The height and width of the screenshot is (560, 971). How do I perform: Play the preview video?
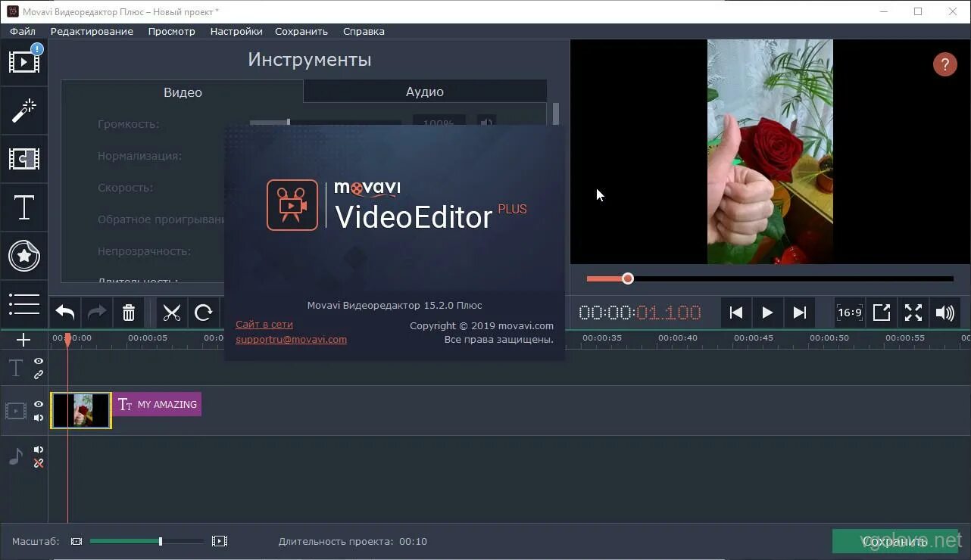[767, 313]
